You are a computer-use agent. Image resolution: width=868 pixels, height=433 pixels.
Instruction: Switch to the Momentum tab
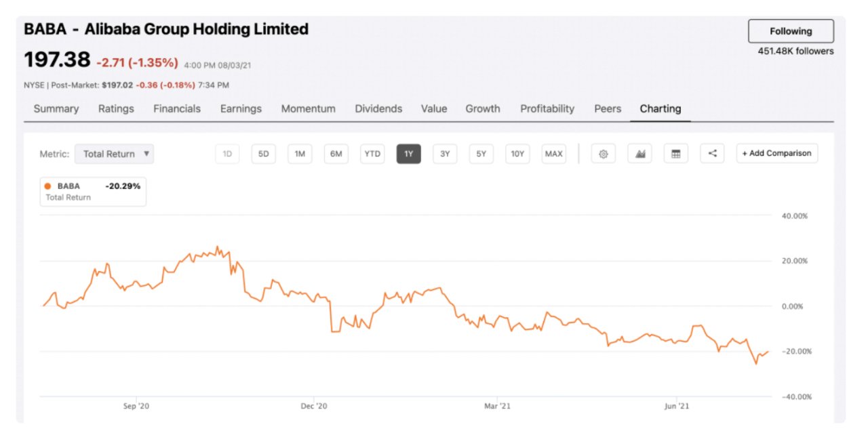pyautogui.click(x=309, y=108)
